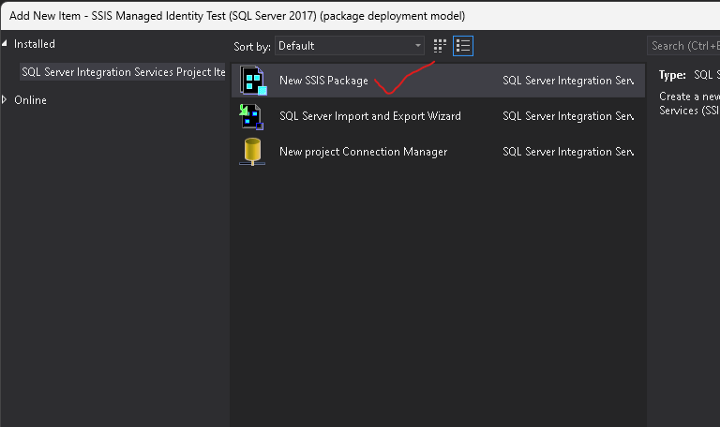Expand the Online tree node arrow
Viewport: 720px width, 427px height.
6,100
